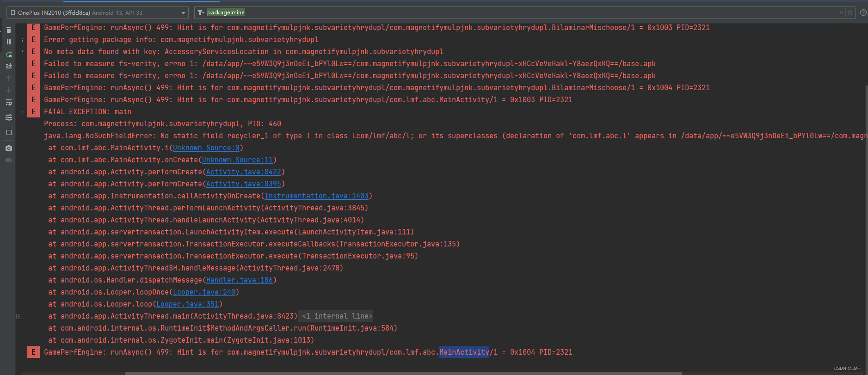The height and width of the screenshot is (375, 868).
Task: Click the horizontal scrollbar at bottom
Action: (403, 373)
